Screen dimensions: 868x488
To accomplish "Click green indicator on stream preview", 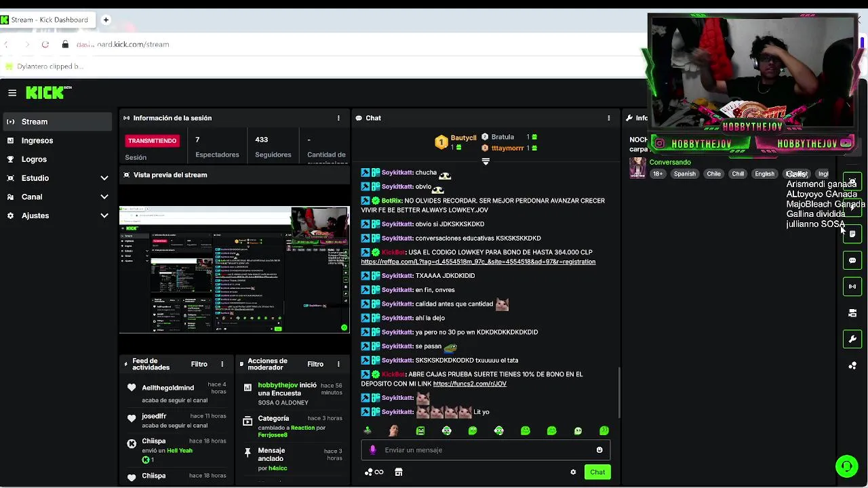I will [344, 327].
